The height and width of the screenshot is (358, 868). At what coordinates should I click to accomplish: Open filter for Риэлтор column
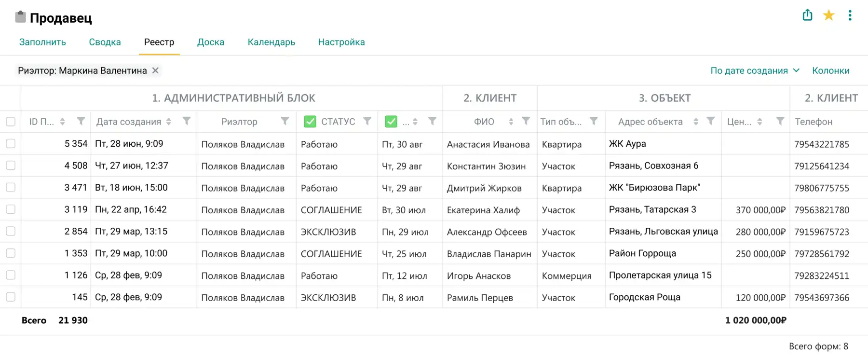pyautogui.click(x=285, y=121)
